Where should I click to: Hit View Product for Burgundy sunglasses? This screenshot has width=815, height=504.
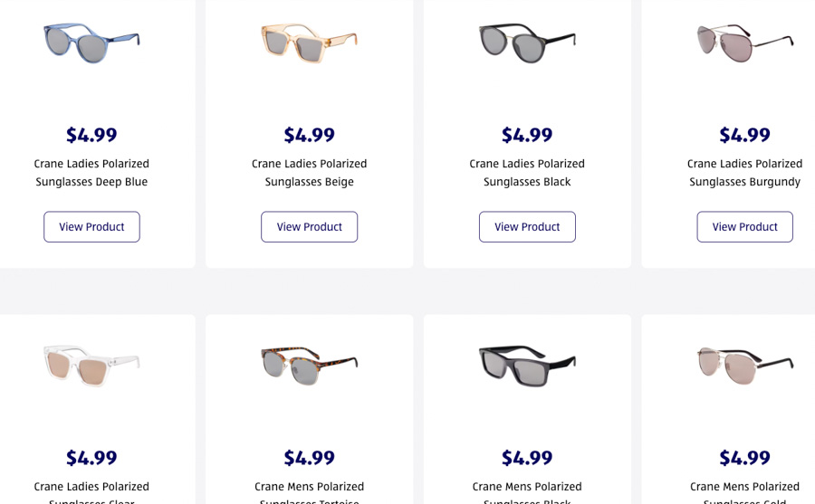pyautogui.click(x=744, y=227)
